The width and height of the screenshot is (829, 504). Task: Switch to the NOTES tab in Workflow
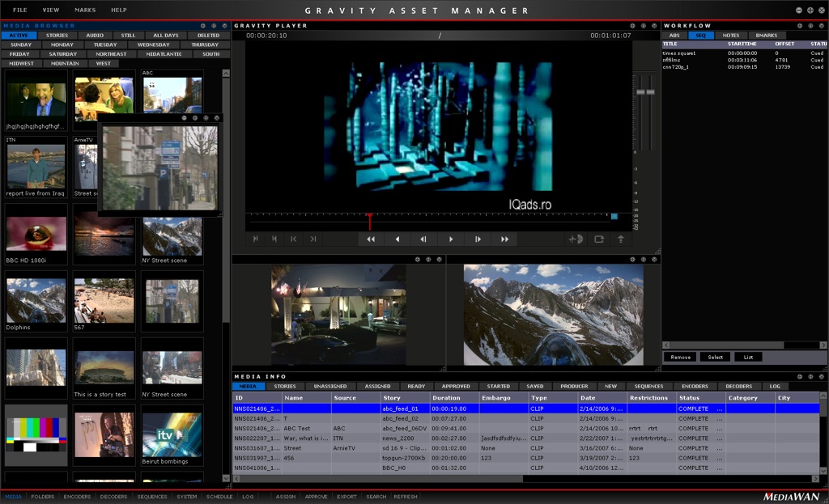pyautogui.click(x=730, y=36)
